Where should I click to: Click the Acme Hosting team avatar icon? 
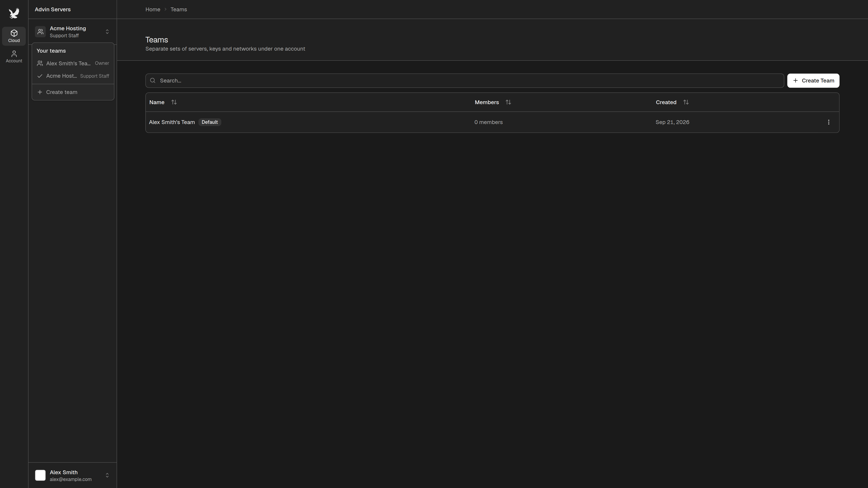click(x=40, y=32)
